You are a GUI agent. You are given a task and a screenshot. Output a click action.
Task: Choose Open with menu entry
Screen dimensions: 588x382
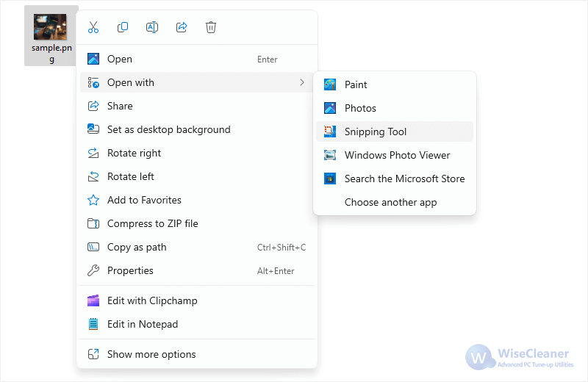[197, 82]
